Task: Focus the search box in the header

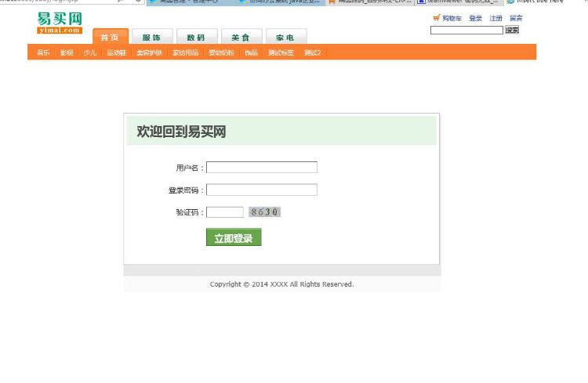Action: pyautogui.click(x=466, y=30)
